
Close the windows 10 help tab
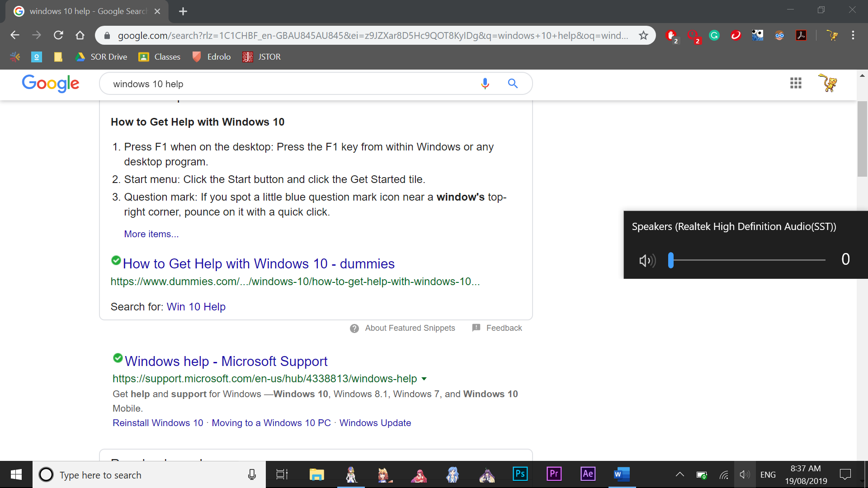coord(157,11)
